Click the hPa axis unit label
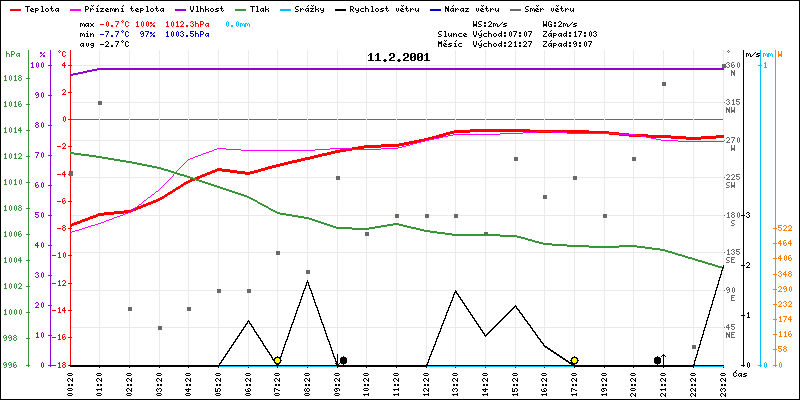This screenshot has height=400, width=800. coord(12,54)
